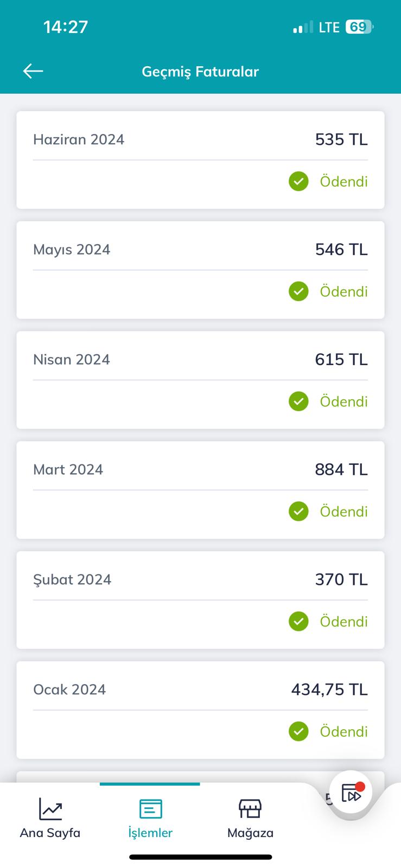Select the İşlemler tab label
The height and width of the screenshot is (868, 401).
pos(150,833)
